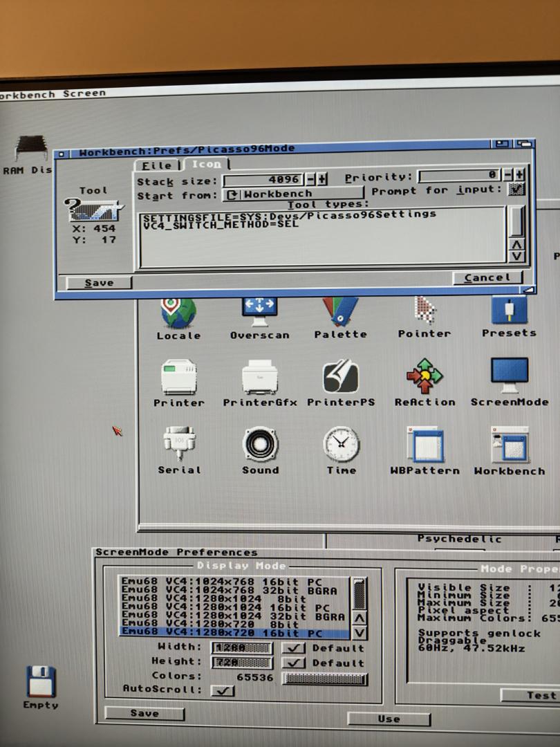The width and height of the screenshot is (560, 747).
Task: Click the Psychedelic label behind ScreenMode window
Action: 459,539
